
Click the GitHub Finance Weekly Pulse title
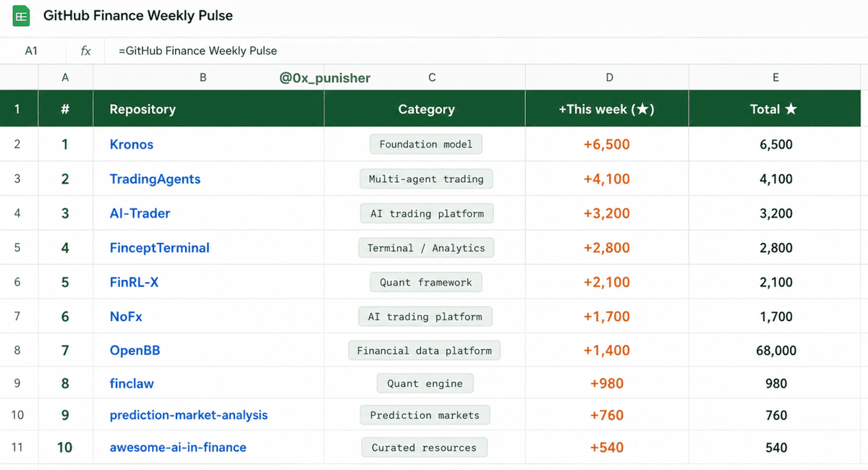click(x=138, y=16)
